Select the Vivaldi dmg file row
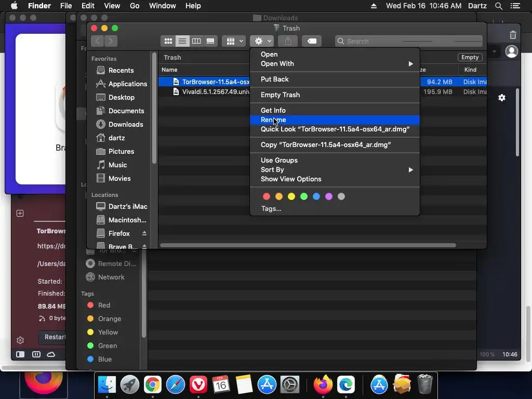 pos(323,92)
